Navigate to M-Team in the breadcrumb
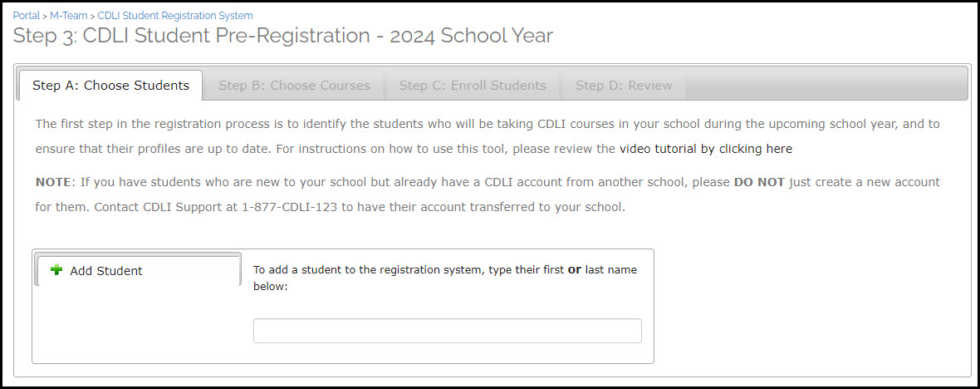The height and width of the screenshot is (389, 980). pos(69,16)
